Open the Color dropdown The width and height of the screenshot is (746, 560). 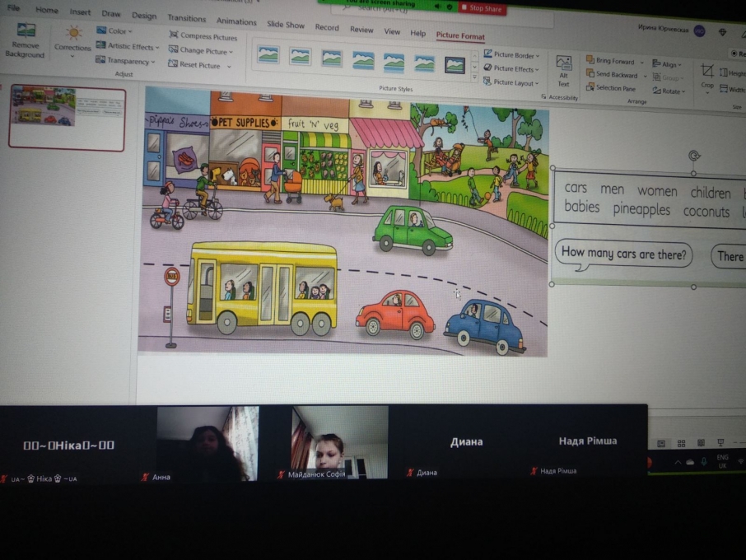click(114, 30)
